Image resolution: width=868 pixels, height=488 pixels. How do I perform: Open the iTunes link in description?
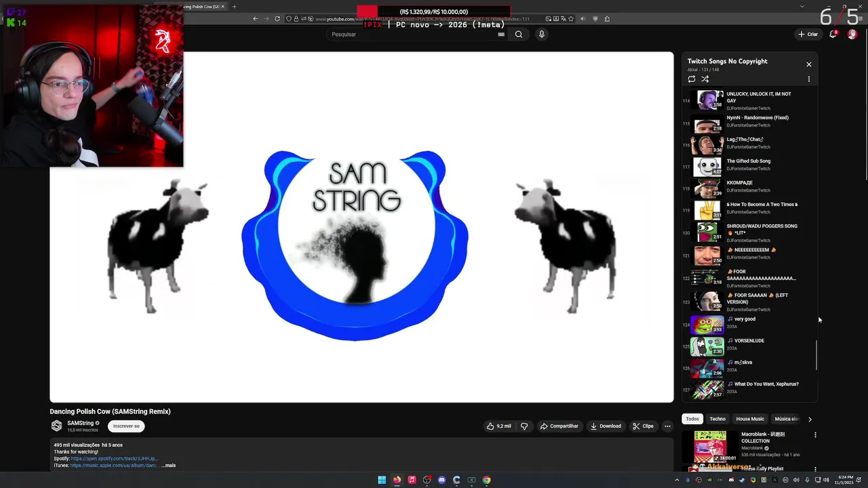pyautogui.click(x=114, y=466)
